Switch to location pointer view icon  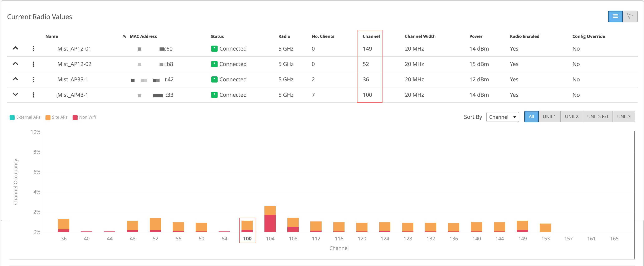[x=630, y=16]
